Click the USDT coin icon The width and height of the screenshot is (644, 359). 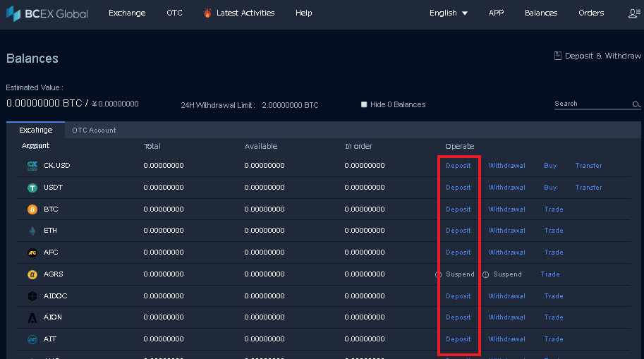(32, 188)
